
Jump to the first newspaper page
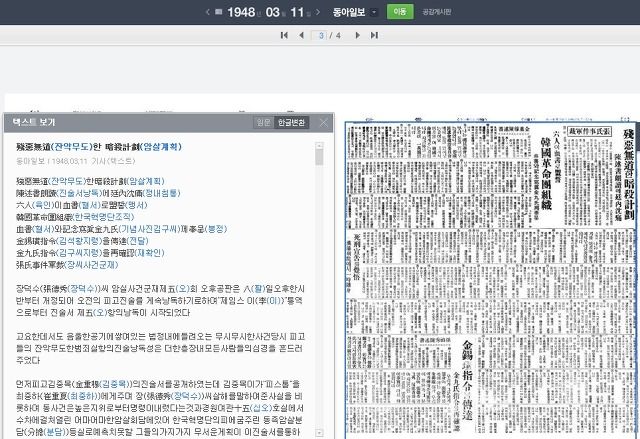click(x=284, y=35)
